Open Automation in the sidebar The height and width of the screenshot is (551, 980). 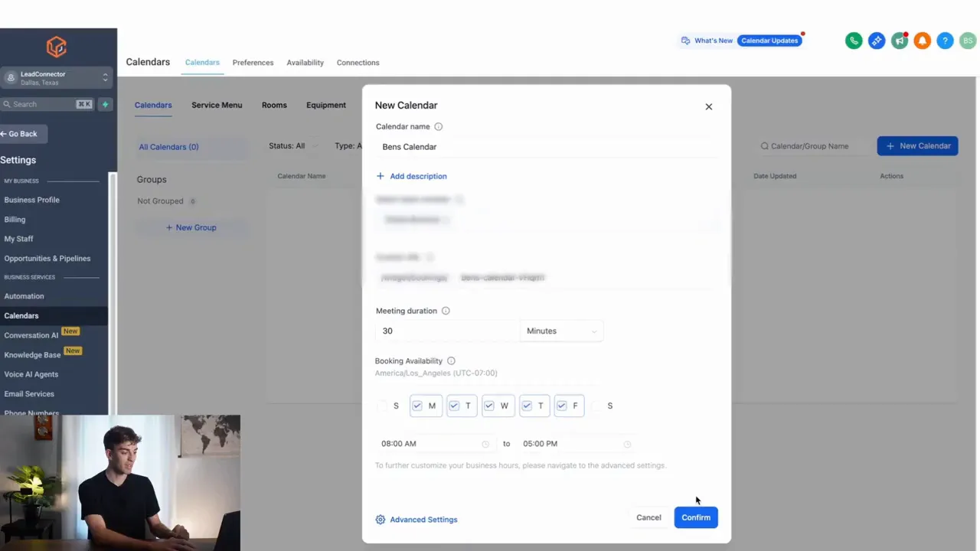[24, 296]
